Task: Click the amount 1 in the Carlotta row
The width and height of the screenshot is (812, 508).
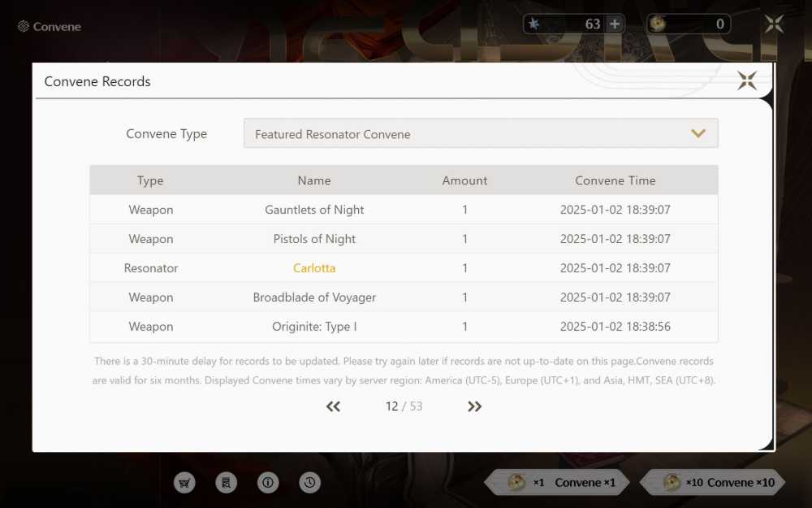Action: pyautogui.click(x=465, y=268)
